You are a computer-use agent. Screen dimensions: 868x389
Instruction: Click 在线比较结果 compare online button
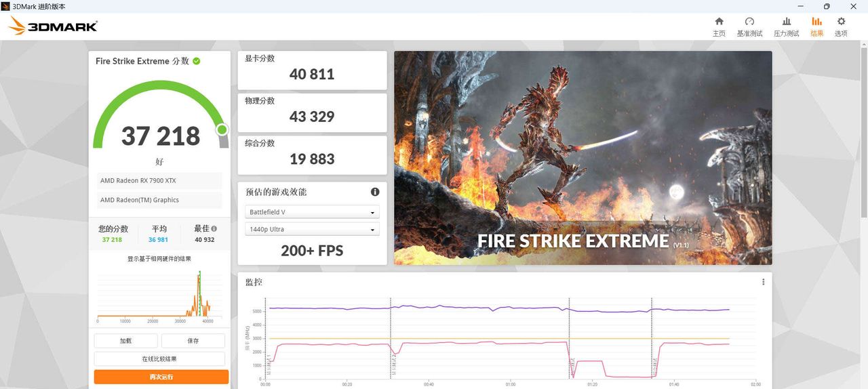coord(159,359)
